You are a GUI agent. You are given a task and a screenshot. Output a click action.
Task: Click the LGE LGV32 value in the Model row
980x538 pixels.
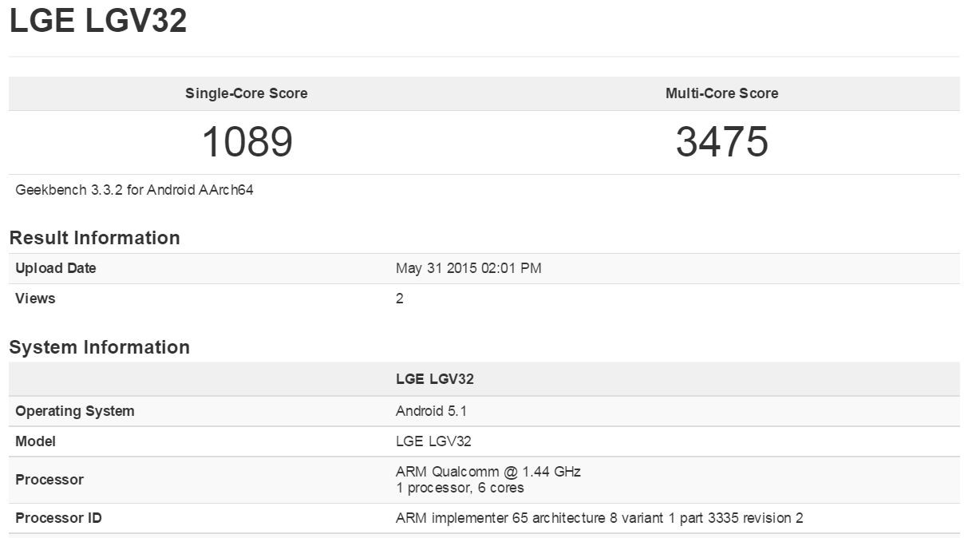click(x=433, y=441)
